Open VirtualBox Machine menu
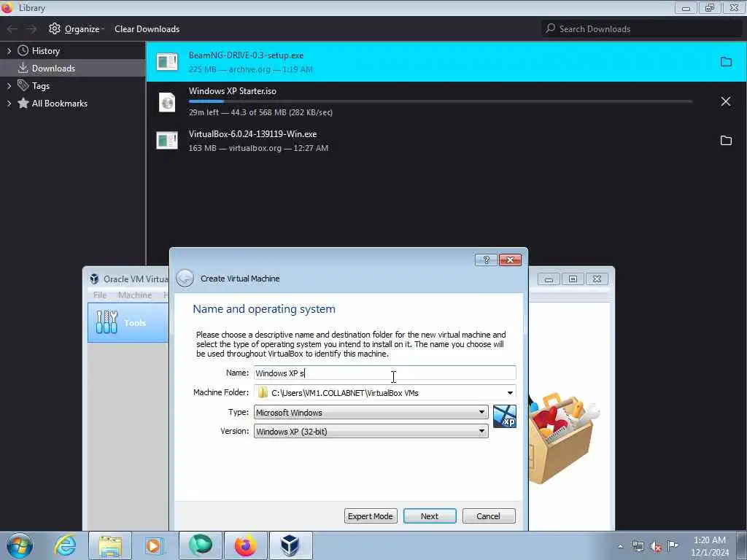Viewport: 747px width, 560px height. tap(135, 295)
